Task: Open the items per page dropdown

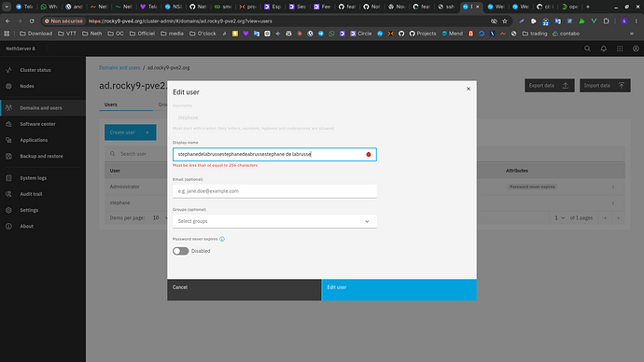Action: [160, 218]
